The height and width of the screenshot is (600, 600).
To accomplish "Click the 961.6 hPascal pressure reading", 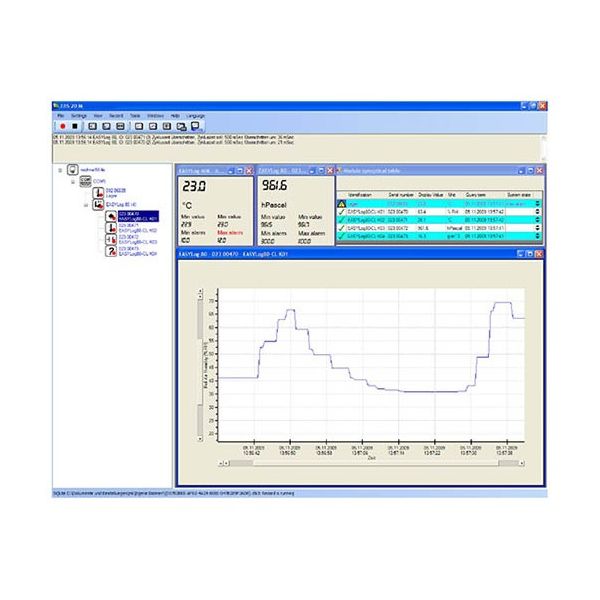I will click(x=274, y=186).
